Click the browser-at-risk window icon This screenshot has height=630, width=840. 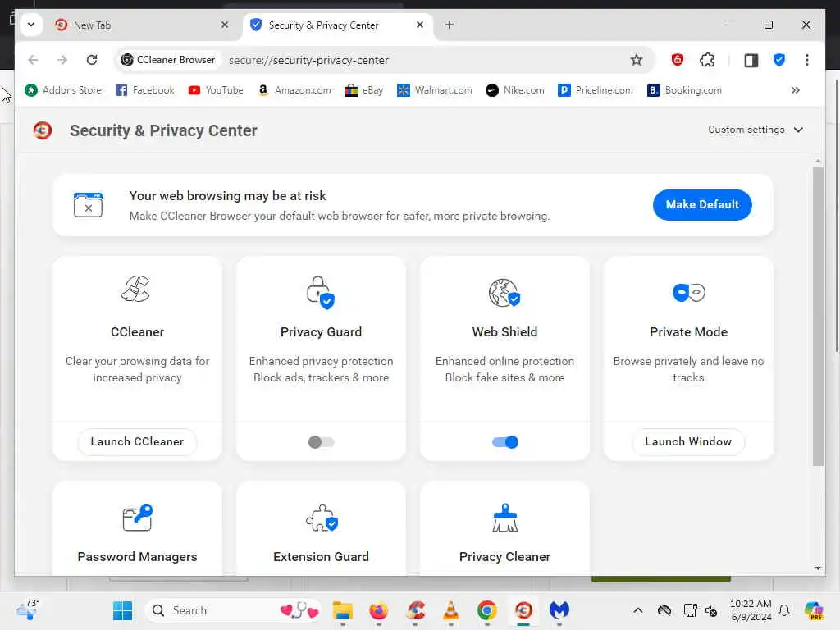click(88, 204)
